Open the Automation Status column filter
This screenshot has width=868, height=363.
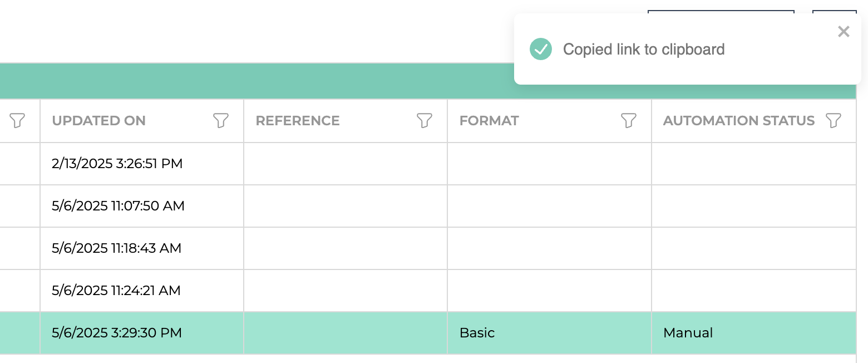(833, 120)
